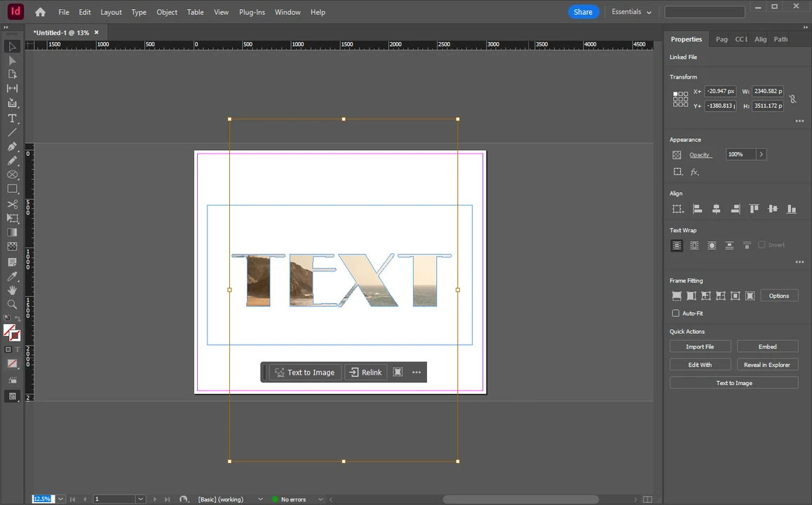Click the Embed button
The height and width of the screenshot is (505, 812).
(767, 346)
